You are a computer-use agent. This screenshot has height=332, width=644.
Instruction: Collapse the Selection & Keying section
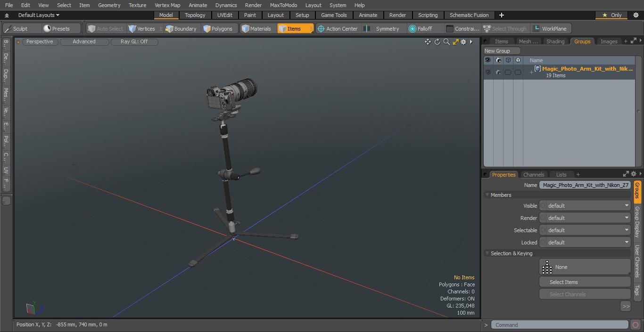[487, 253]
